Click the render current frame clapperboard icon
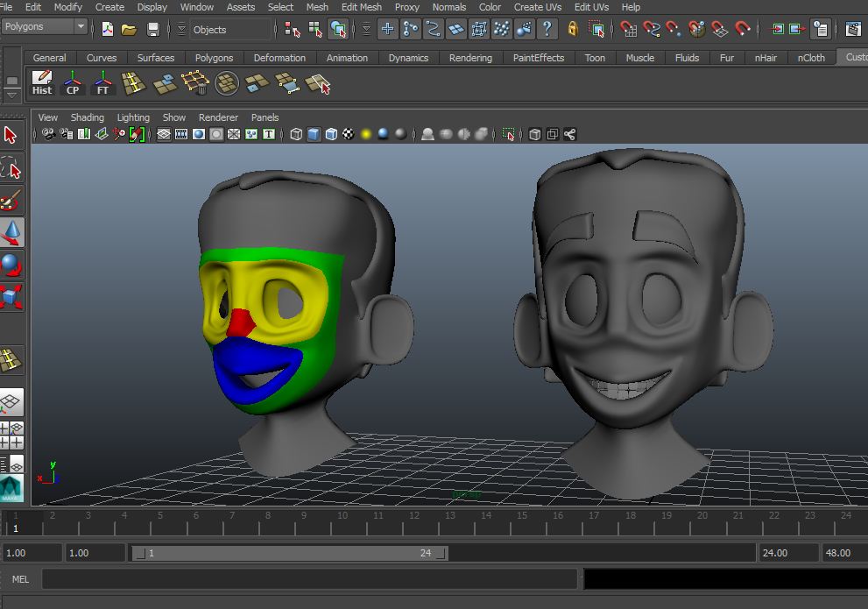Screen dimensions: 868x609 [x=852, y=29]
